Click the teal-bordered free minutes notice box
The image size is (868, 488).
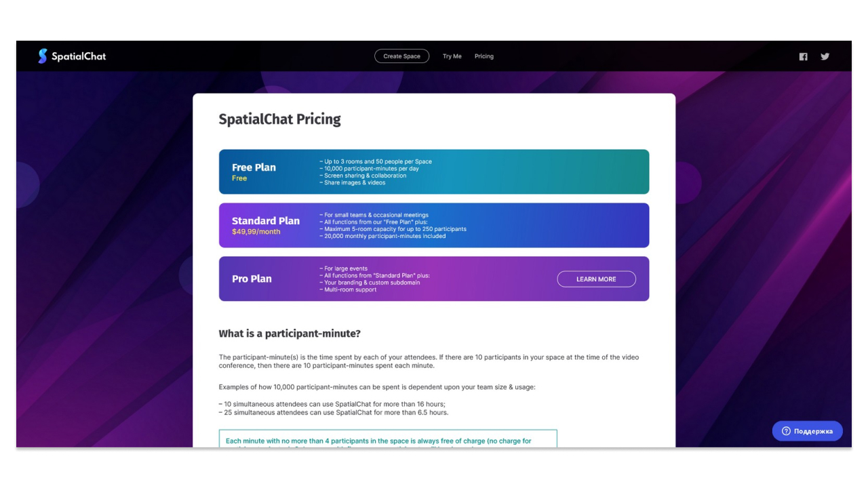pos(387,439)
